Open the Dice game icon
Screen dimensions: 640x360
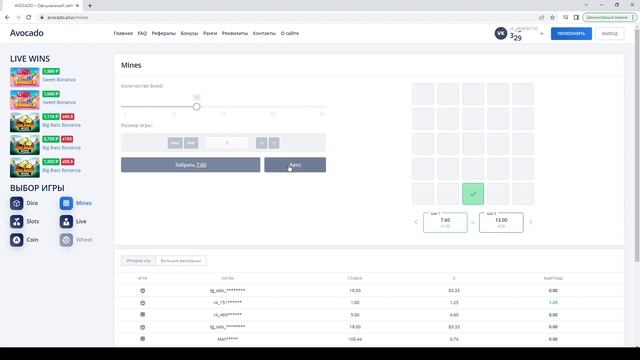(x=17, y=203)
